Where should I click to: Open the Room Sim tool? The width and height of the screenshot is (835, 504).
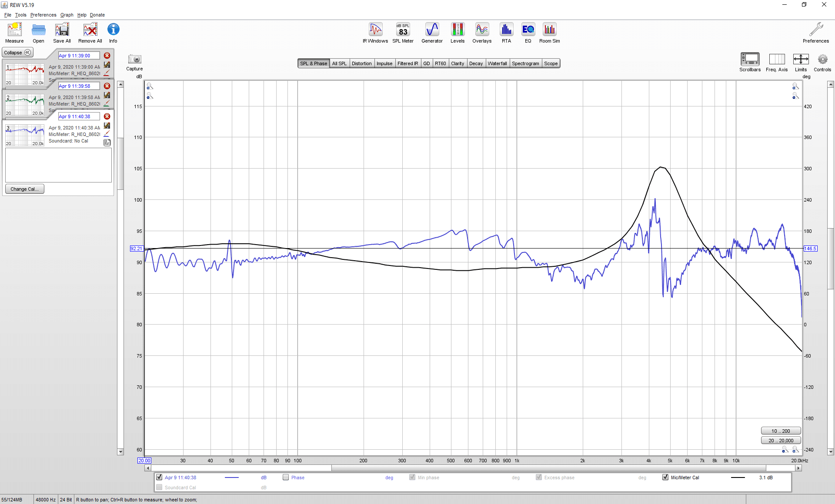pos(550,33)
